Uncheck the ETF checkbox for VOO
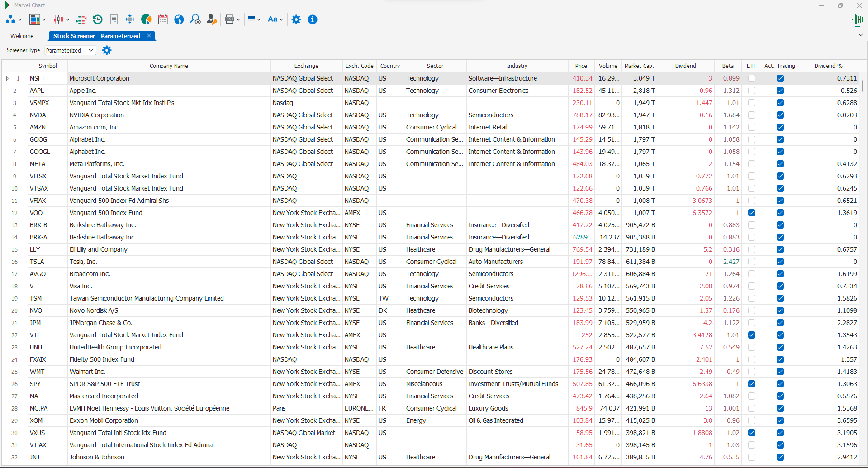 [x=751, y=213]
